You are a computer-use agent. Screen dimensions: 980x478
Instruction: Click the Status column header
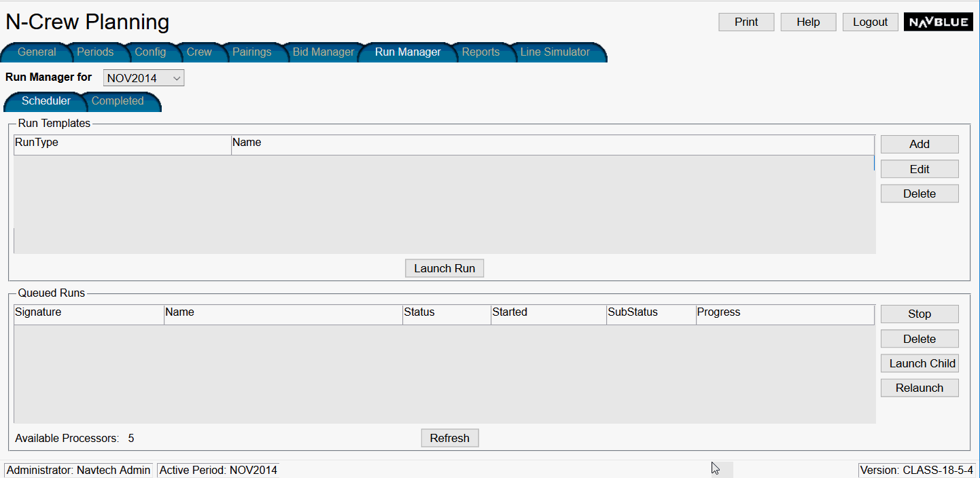pos(447,314)
